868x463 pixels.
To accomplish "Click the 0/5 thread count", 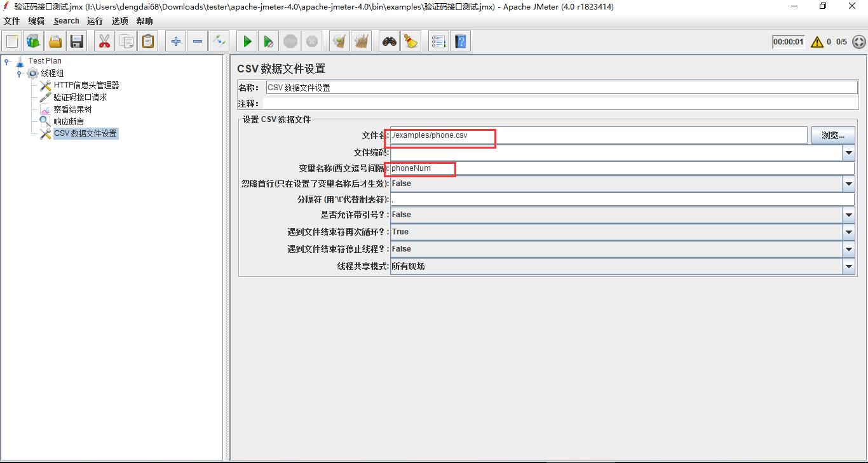I will coord(841,42).
